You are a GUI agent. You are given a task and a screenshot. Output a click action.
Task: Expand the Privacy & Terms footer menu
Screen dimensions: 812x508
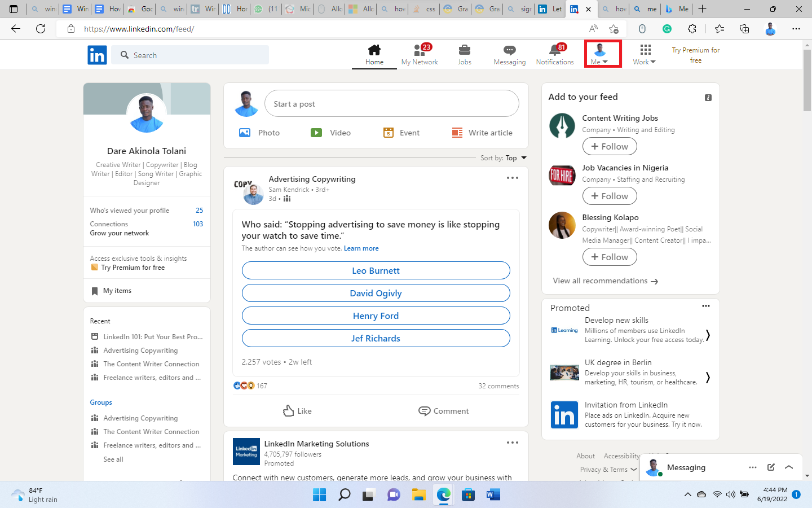[608, 470]
